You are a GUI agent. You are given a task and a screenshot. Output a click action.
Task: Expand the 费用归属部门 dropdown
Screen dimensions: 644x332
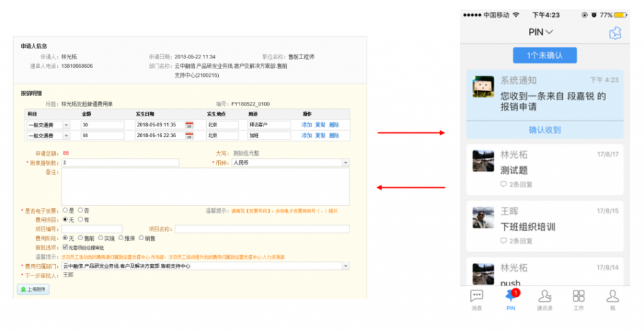pyautogui.click(x=345, y=266)
